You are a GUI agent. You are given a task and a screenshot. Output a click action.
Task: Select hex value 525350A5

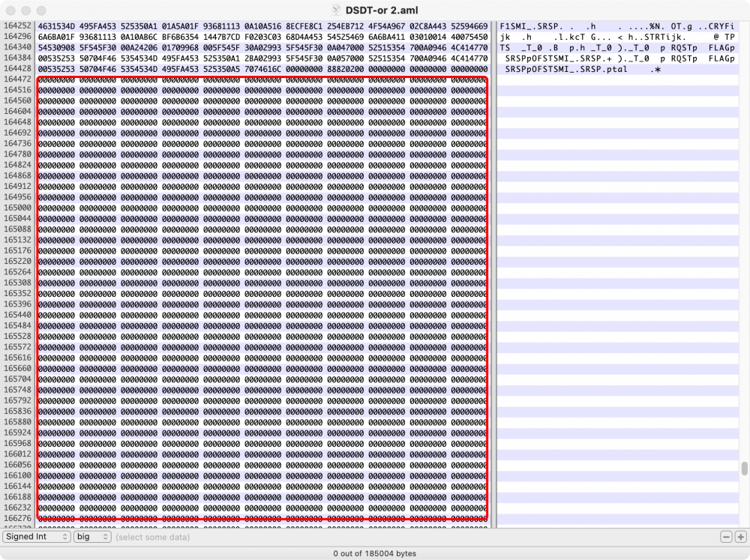221,69
